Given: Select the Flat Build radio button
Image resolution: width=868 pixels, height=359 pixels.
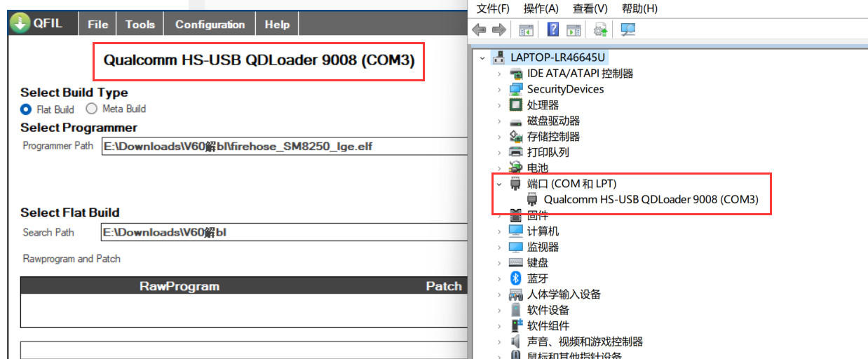Looking at the screenshot, I should pos(26,109).
